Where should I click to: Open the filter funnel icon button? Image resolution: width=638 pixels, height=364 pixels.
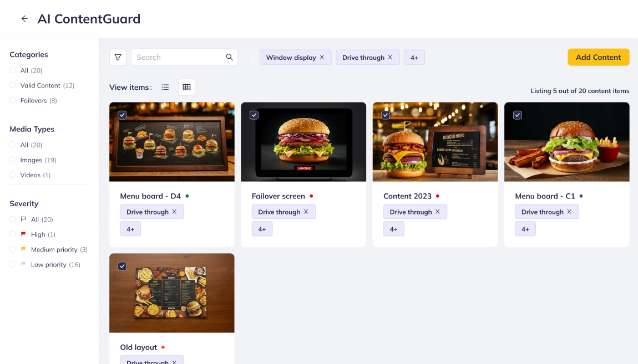[118, 57]
